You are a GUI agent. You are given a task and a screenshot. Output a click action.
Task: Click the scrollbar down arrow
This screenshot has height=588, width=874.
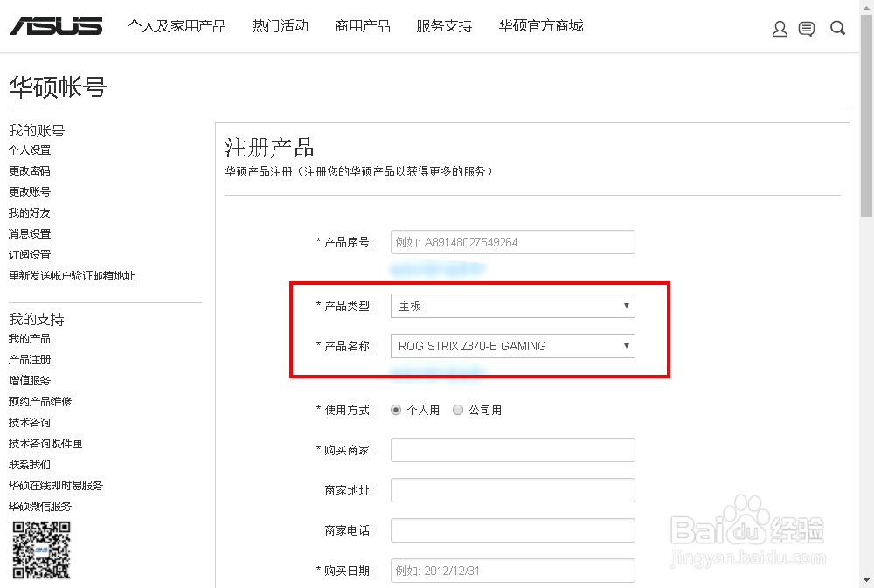pos(868,581)
